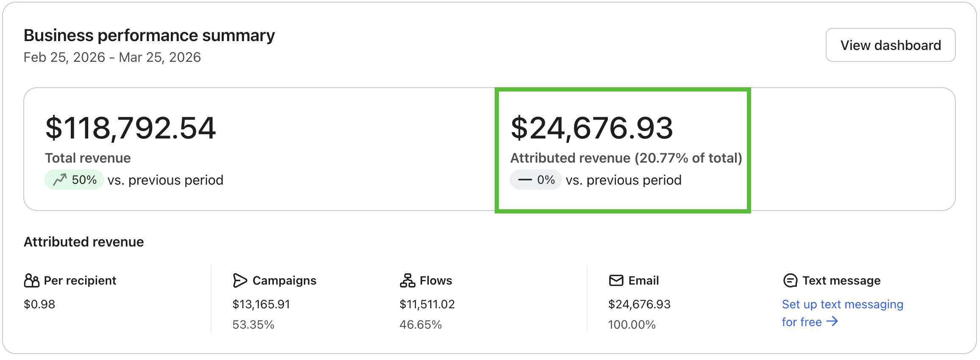Viewport: 980px width, 360px height.
Task: Click the 50% change badge
Action: click(x=75, y=180)
